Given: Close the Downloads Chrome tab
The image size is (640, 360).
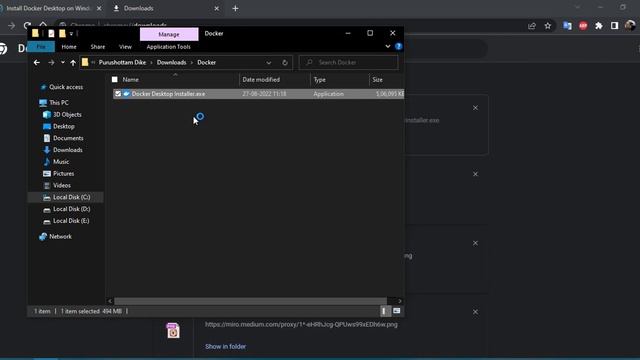Looking at the screenshot, I should tap(217, 8).
